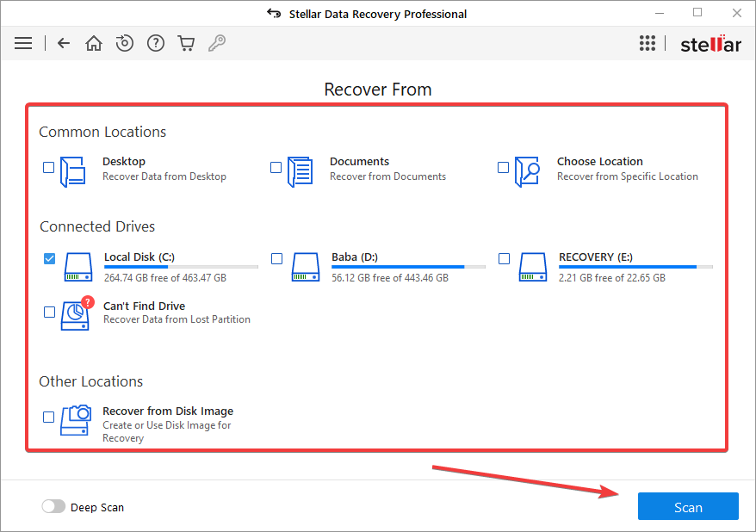Click the RECOVERY (E:) usage bar
The width and height of the screenshot is (756, 532).
(x=635, y=267)
